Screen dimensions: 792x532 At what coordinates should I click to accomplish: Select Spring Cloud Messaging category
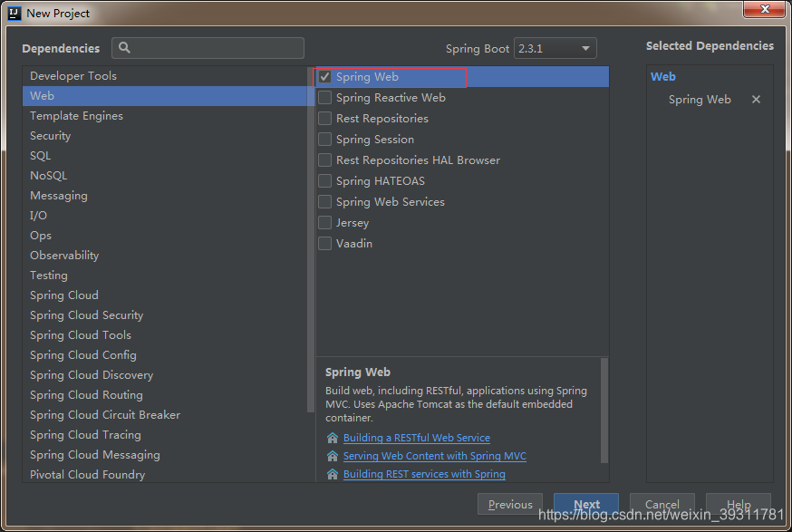[x=165, y=455]
